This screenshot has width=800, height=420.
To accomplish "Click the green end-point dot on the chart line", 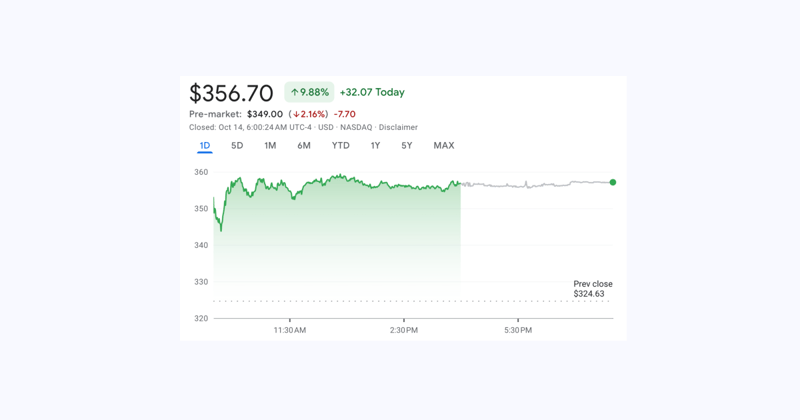I will 613,182.
